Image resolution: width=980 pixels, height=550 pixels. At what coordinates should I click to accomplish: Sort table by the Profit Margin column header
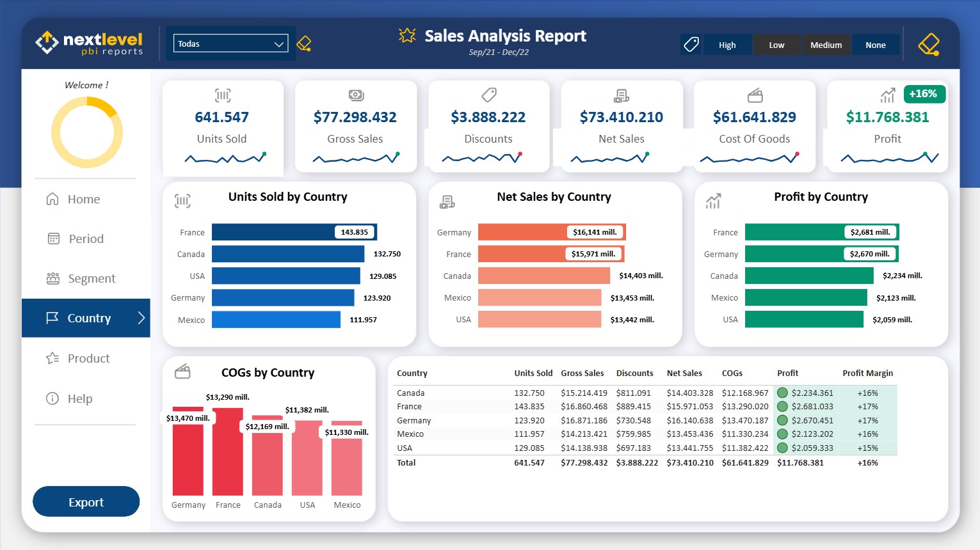[867, 373]
